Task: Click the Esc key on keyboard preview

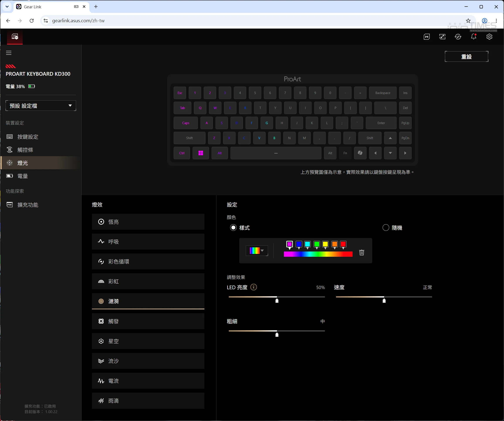Action: point(180,93)
